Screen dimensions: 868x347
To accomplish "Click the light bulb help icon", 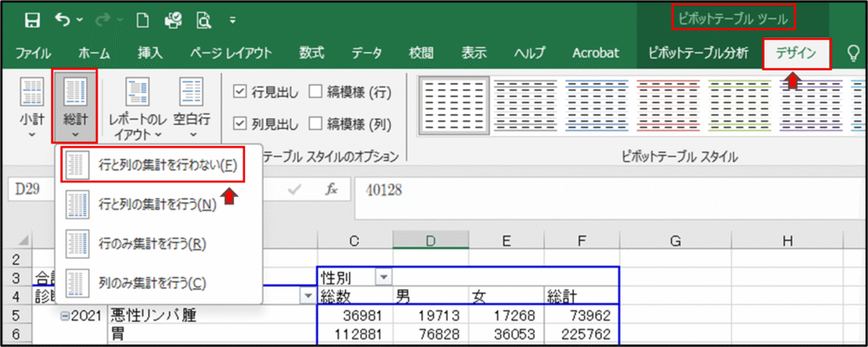I will tap(854, 53).
